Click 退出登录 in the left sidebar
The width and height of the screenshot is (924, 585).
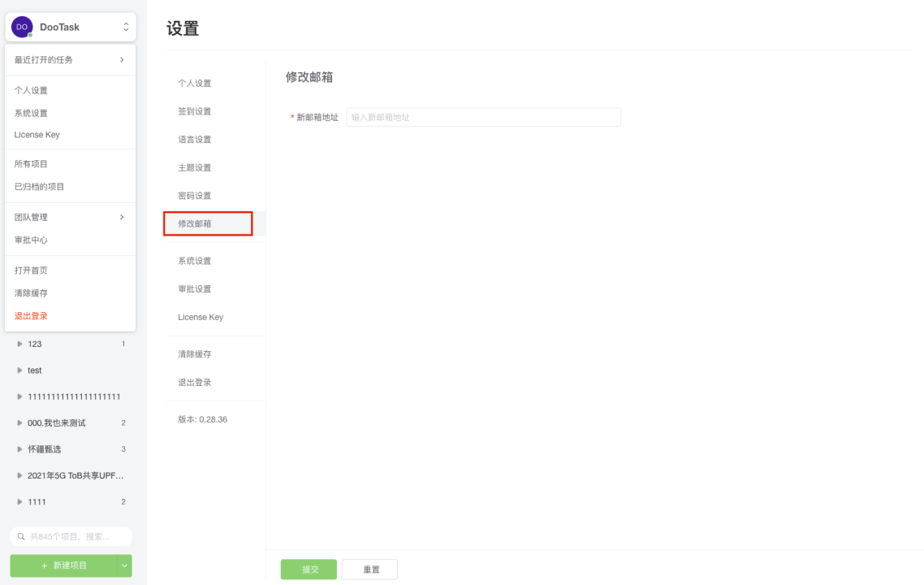tap(32, 315)
